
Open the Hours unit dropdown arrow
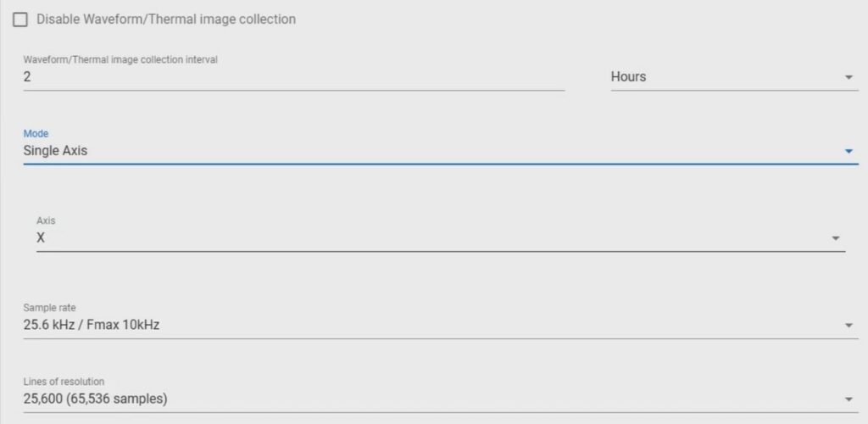pos(849,77)
